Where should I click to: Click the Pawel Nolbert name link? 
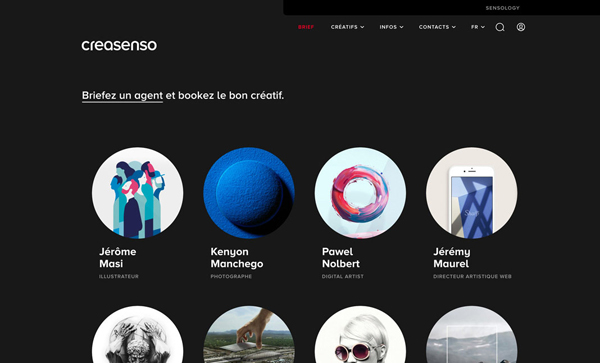[341, 257]
